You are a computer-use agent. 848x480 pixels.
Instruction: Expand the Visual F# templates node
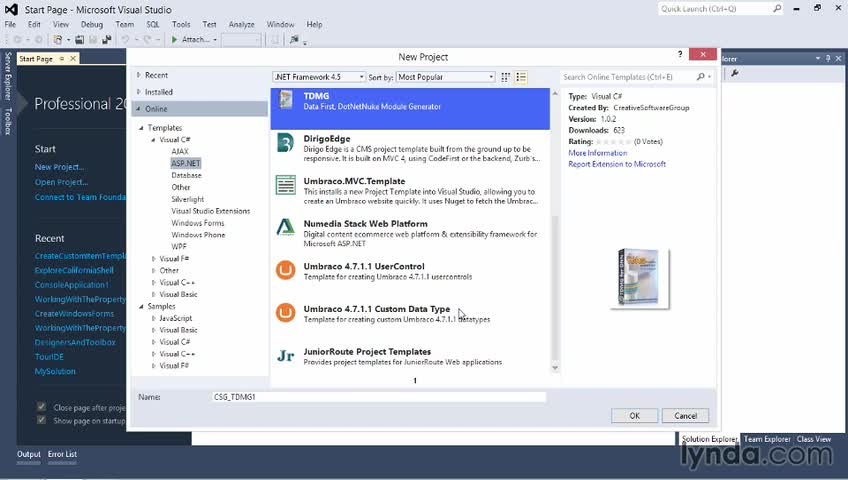154,259
